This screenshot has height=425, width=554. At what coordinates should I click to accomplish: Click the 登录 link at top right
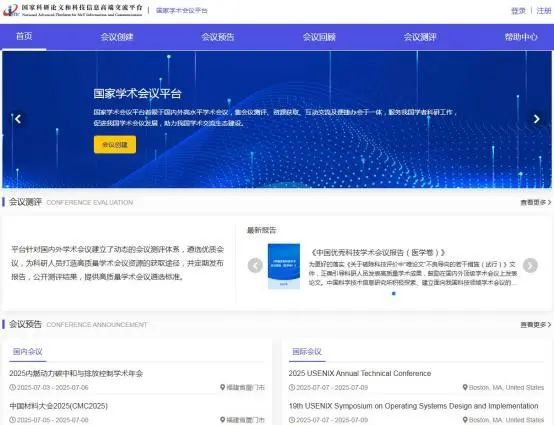click(x=518, y=11)
